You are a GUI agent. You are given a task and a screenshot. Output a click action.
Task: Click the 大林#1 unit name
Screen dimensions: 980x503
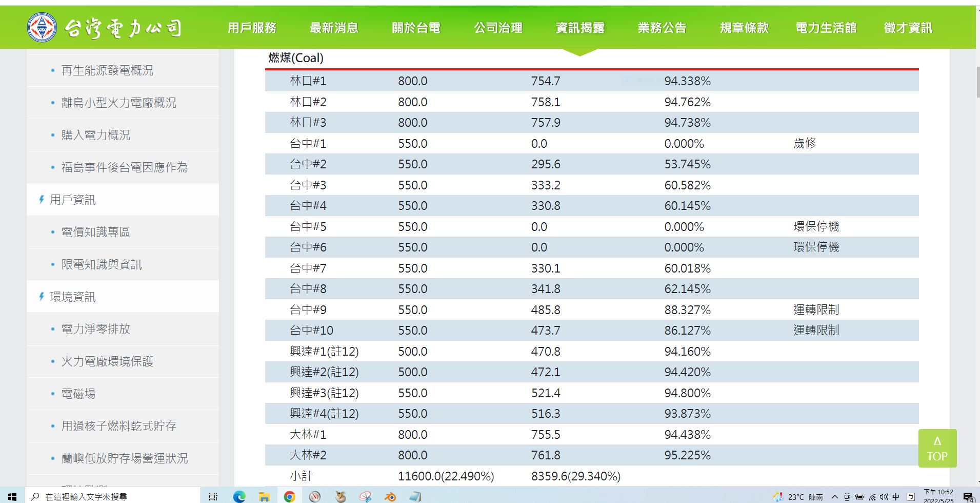click(308, 435)
